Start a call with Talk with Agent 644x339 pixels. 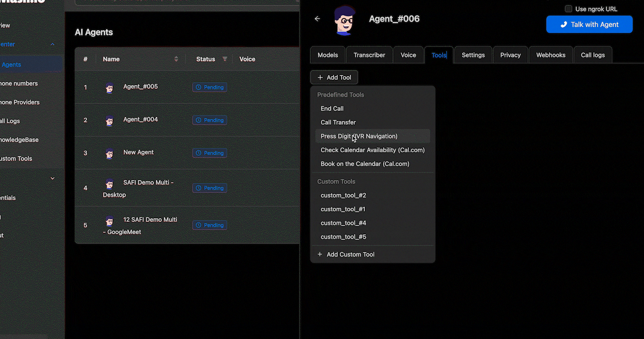click(x=589, y=24)
